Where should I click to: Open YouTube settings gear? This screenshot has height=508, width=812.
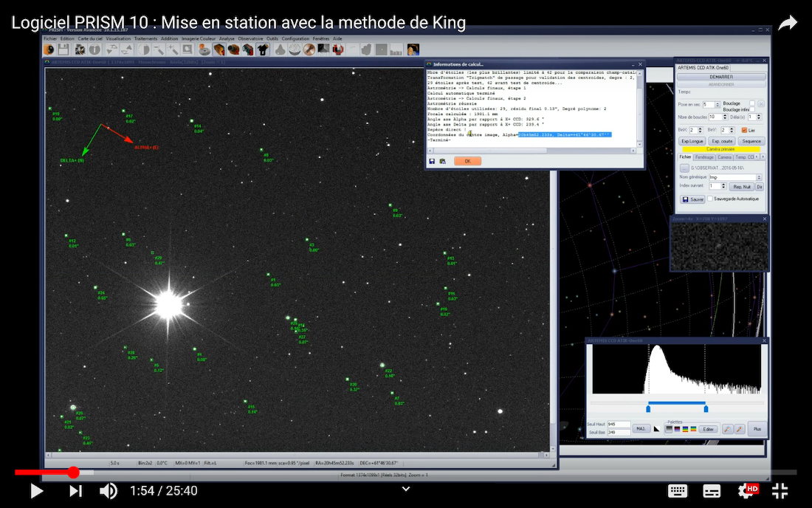tap(747, 490)
